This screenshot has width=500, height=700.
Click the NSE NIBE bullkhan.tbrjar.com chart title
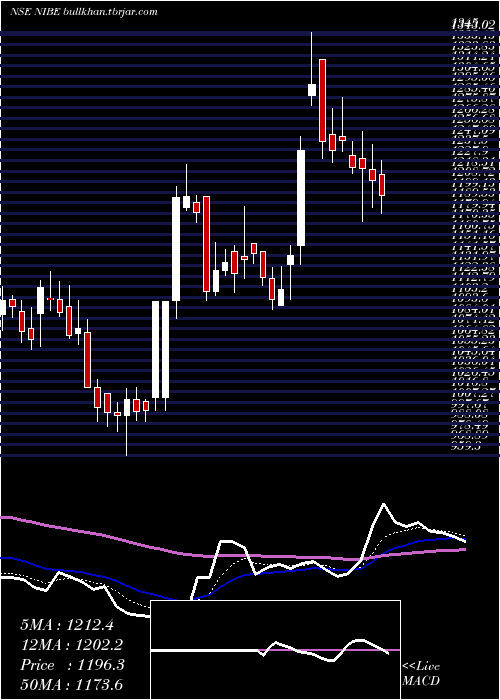pos(84,12)
